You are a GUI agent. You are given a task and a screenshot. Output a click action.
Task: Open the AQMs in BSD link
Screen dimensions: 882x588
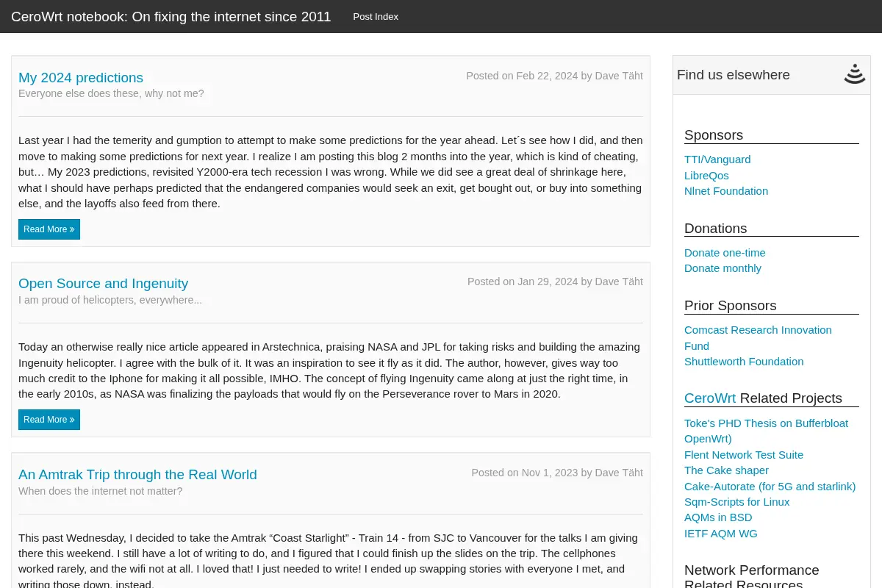(718, 517)
